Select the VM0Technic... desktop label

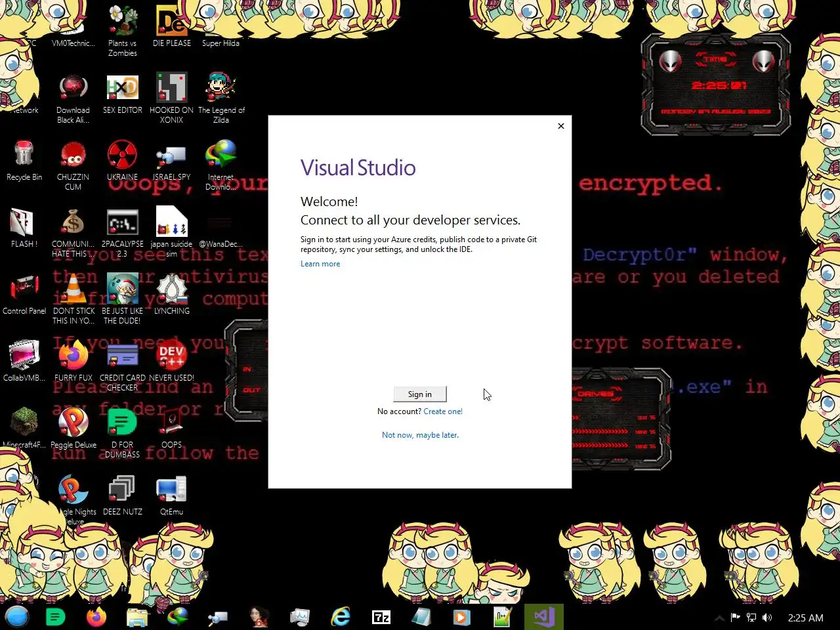73,43
